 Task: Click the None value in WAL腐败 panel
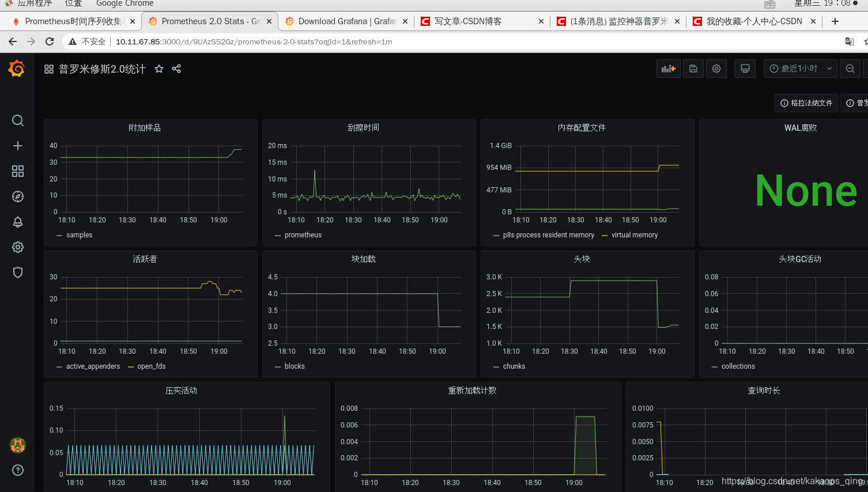(x=806, y=191)
